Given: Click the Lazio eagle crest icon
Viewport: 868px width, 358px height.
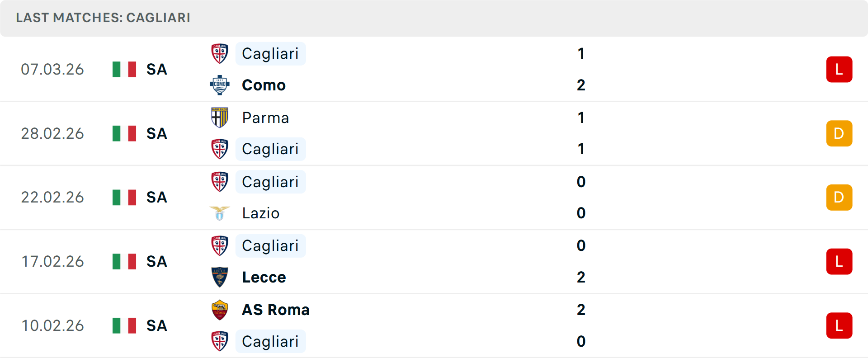Looking at the screenshot, I should [220, 213].
